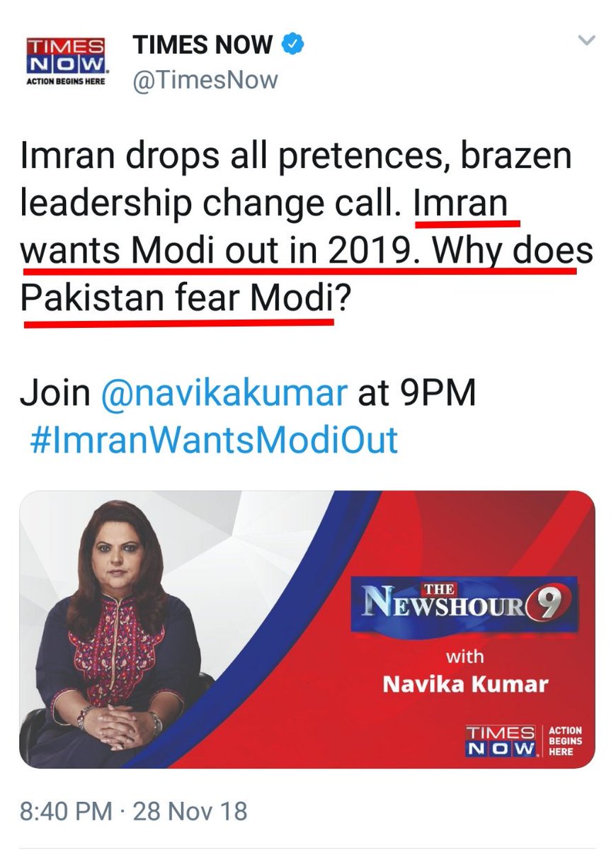Click the 'Action Begins Here' text under avatar

67,81
